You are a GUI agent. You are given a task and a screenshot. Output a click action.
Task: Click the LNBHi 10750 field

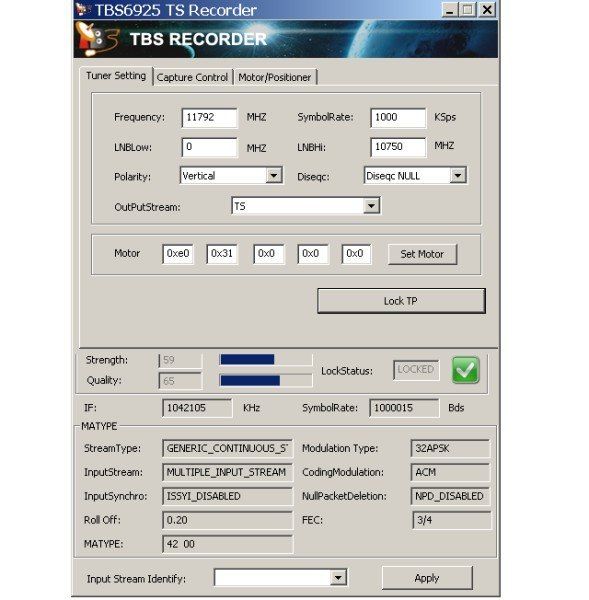(398, 147)
